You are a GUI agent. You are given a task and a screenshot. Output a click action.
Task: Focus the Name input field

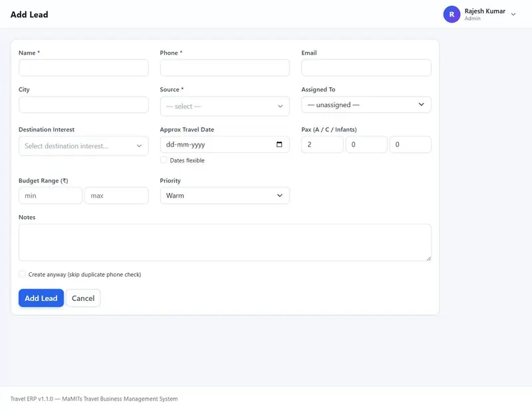[84, 68]
